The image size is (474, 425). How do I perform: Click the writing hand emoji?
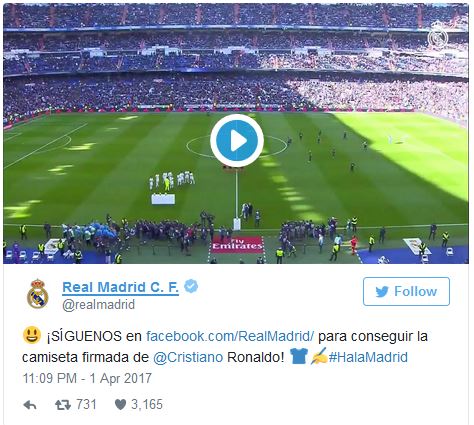tap(319, 356)
